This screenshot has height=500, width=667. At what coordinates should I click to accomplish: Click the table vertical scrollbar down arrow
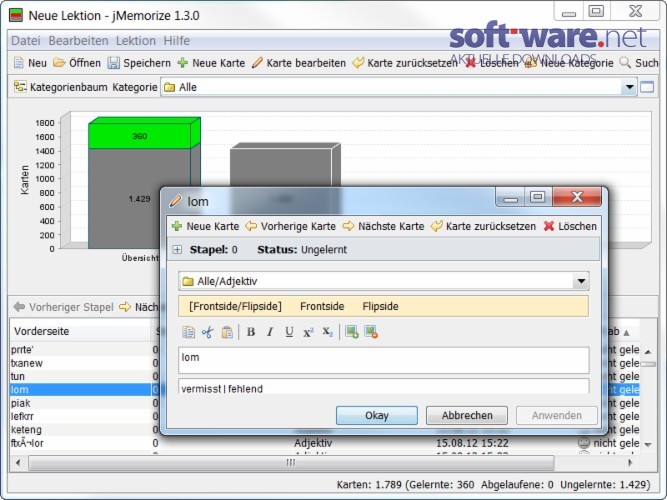click(x=648, y=445)
